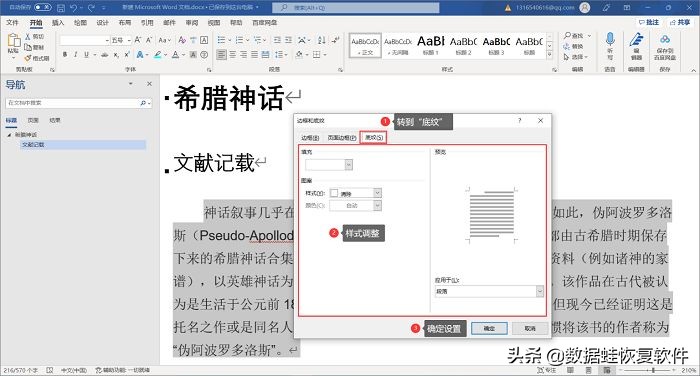
Task: Collapse the 希腊神话 tree node
Action: coord(9,134)
